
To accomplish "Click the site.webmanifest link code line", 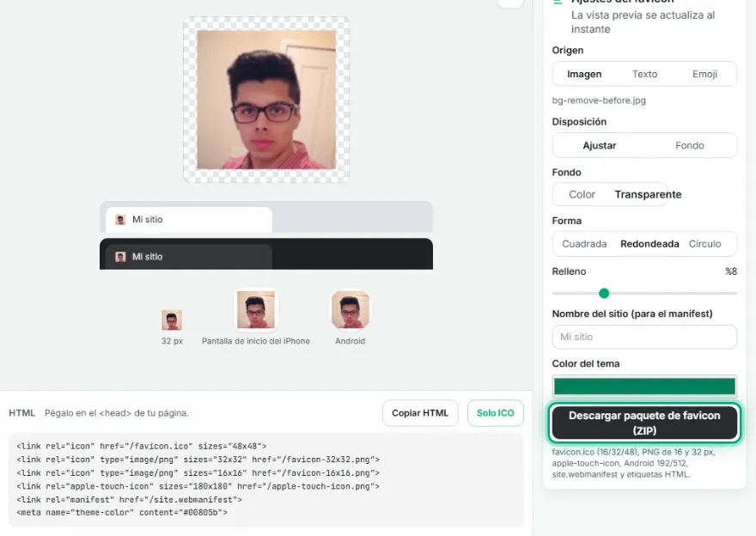I will coord(129,500).
